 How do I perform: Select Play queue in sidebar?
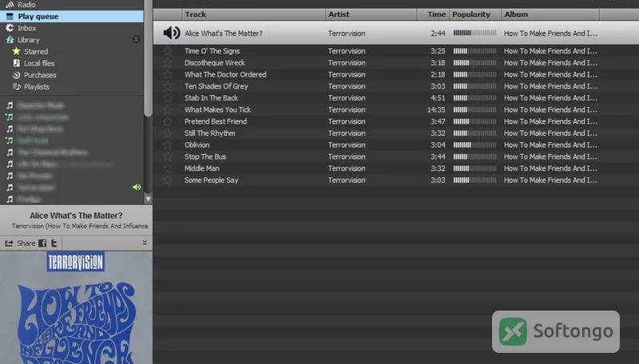72,16
